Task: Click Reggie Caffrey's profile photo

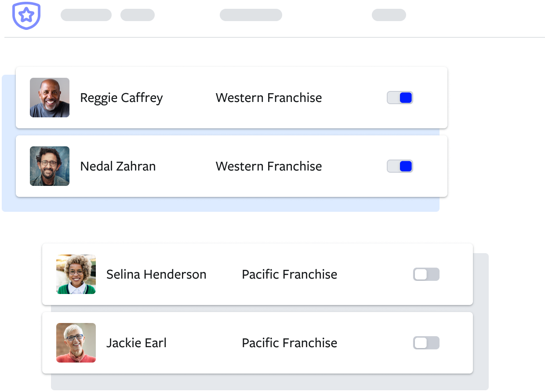Action: (50, 98)
